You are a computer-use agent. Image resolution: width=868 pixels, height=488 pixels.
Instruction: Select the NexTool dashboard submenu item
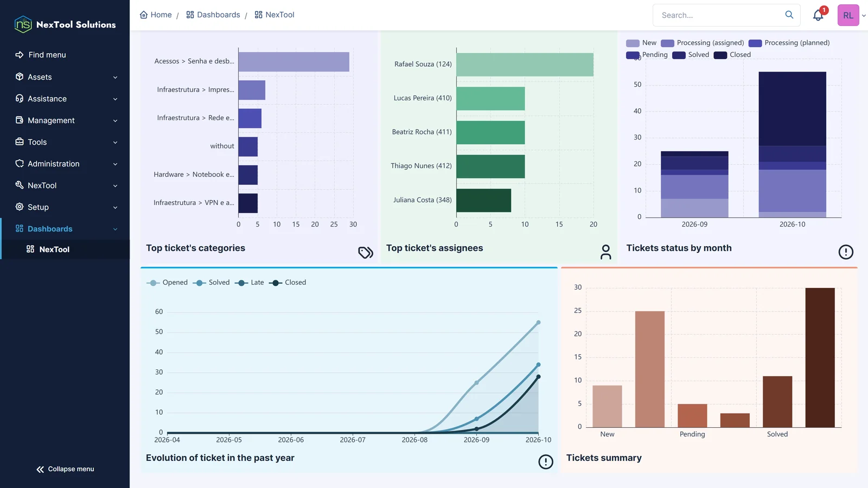click(65, 249)
